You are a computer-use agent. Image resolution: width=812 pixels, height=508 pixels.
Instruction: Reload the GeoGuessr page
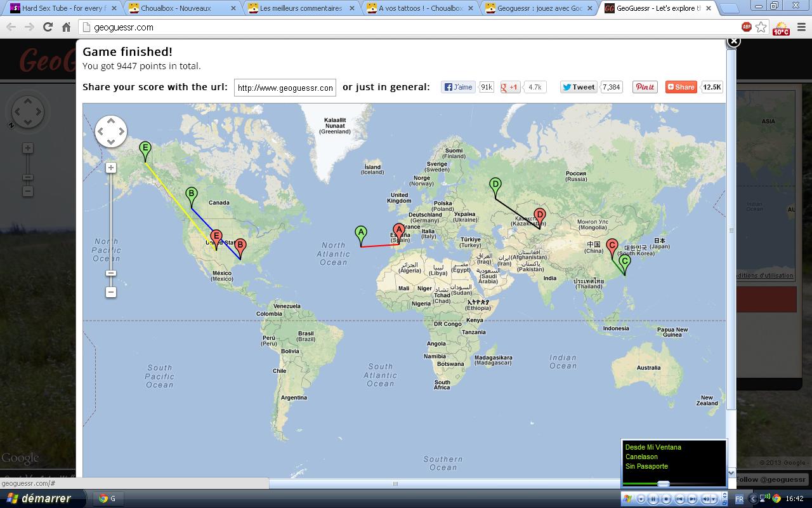(x=48, y=27)
